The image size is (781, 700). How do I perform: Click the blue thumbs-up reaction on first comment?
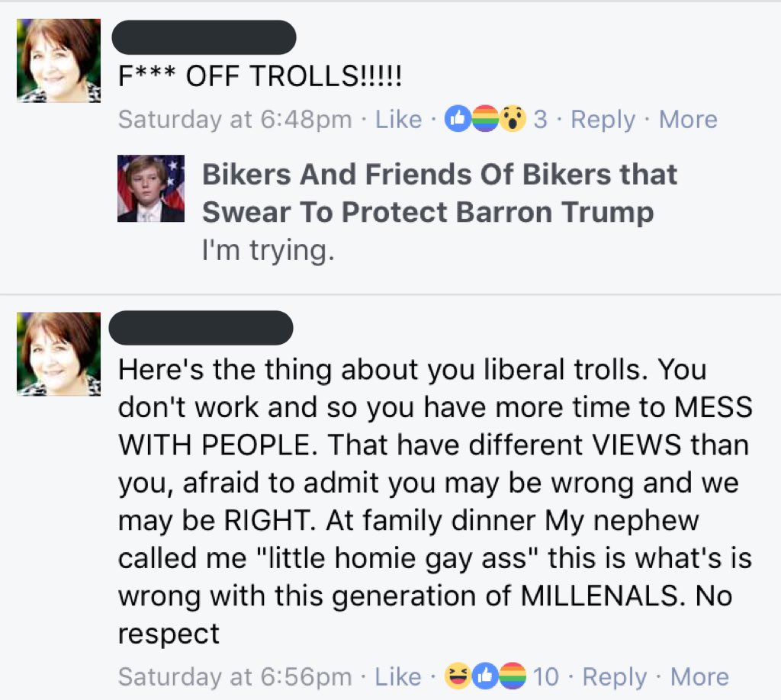click(x=458, y=119)
